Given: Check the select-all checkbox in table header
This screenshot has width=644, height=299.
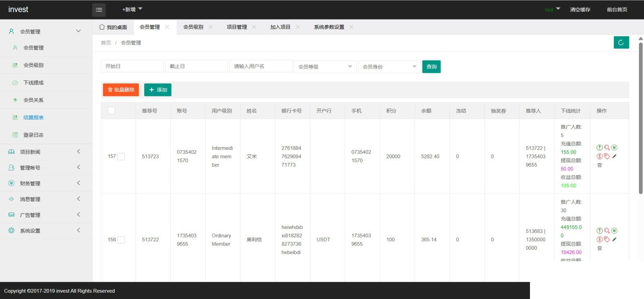Looking at the screenshot, I should [112, 111].
